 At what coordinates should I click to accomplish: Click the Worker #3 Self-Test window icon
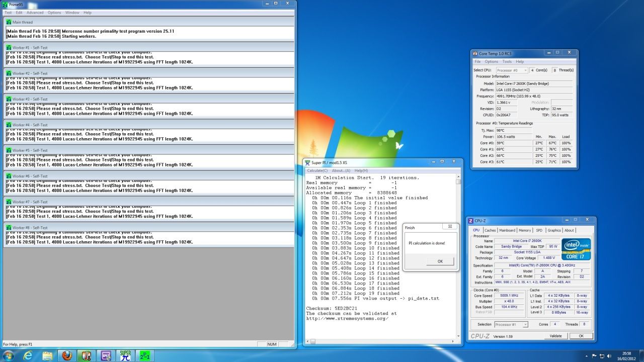(9, 99)
